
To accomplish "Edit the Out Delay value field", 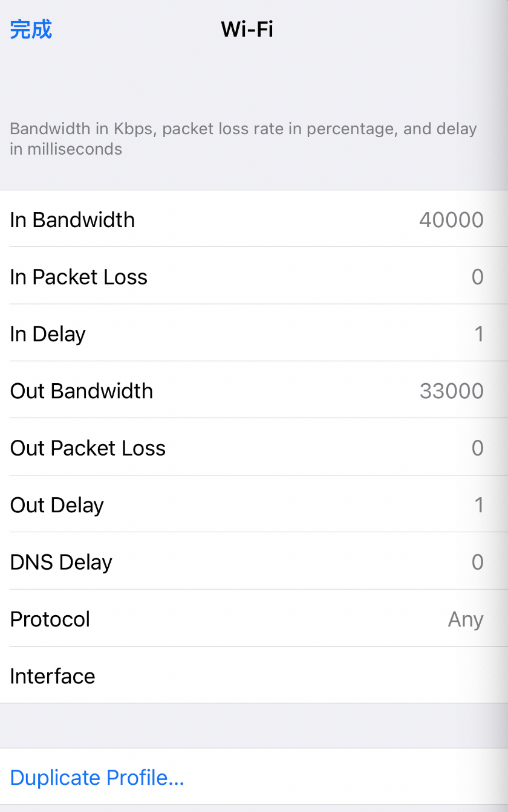I will pos(479,504).
